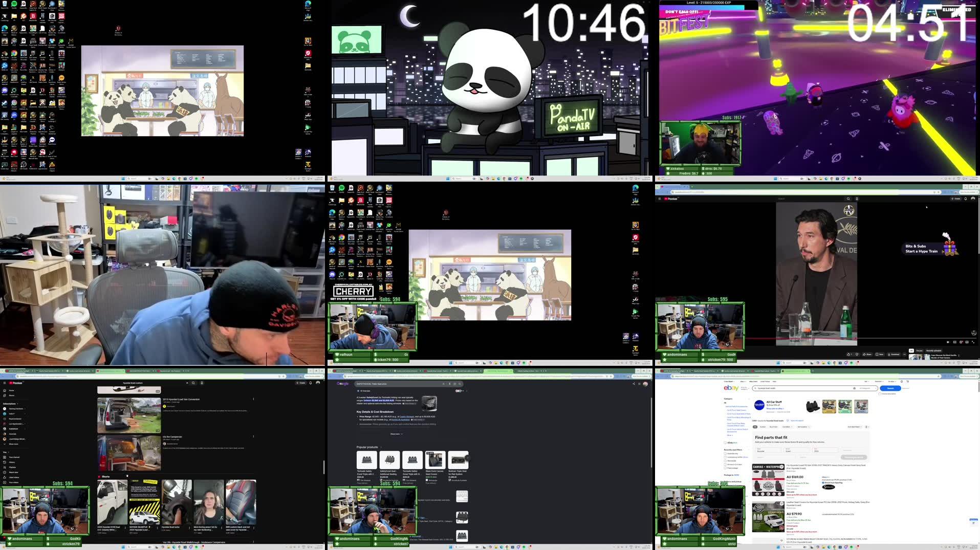
Task: Start Google voice search microphone
Action: coord(449,384)
